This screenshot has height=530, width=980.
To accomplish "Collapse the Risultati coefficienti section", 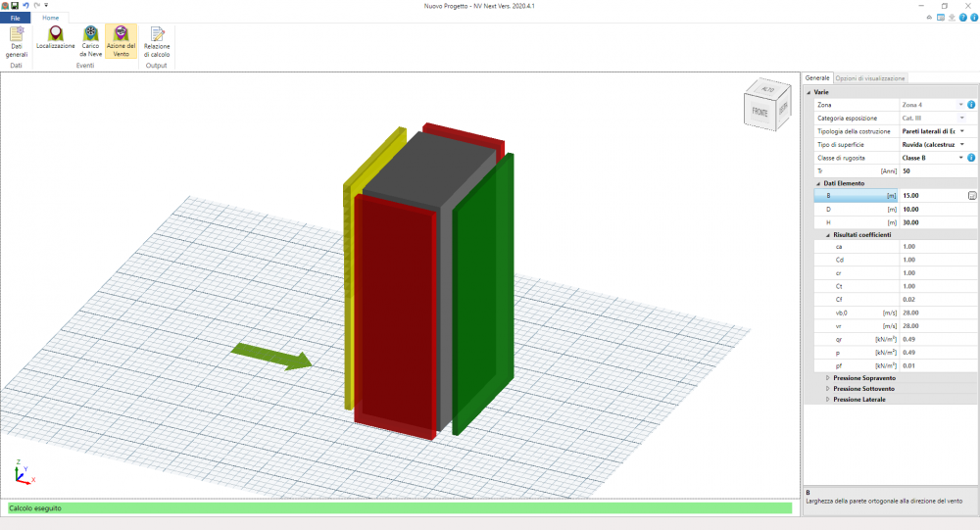I will coord(827,235).
